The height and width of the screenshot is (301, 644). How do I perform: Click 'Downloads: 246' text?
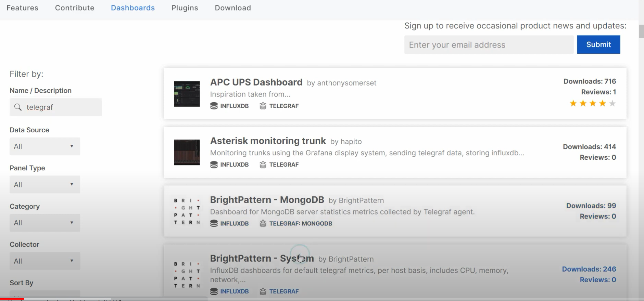click(589, 269)
